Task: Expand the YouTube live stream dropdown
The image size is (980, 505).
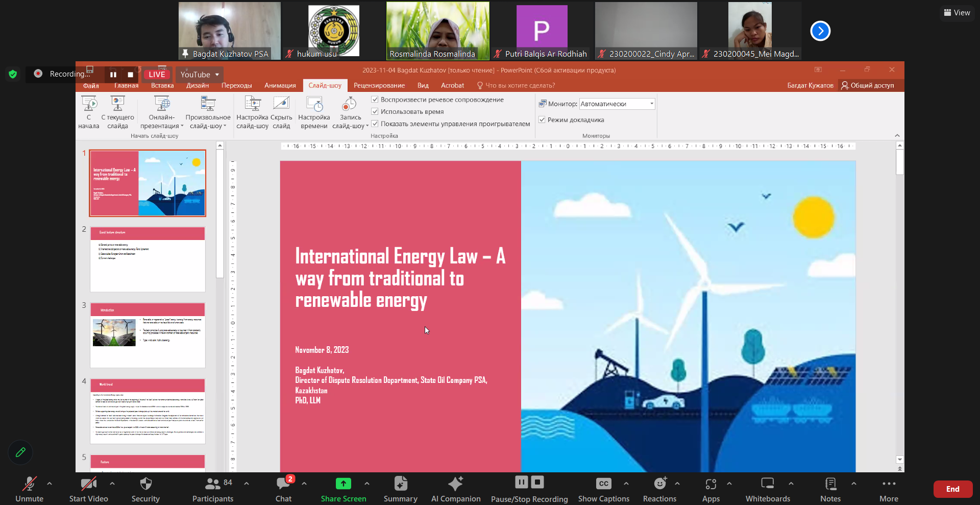Action: (x=217, y=75)
